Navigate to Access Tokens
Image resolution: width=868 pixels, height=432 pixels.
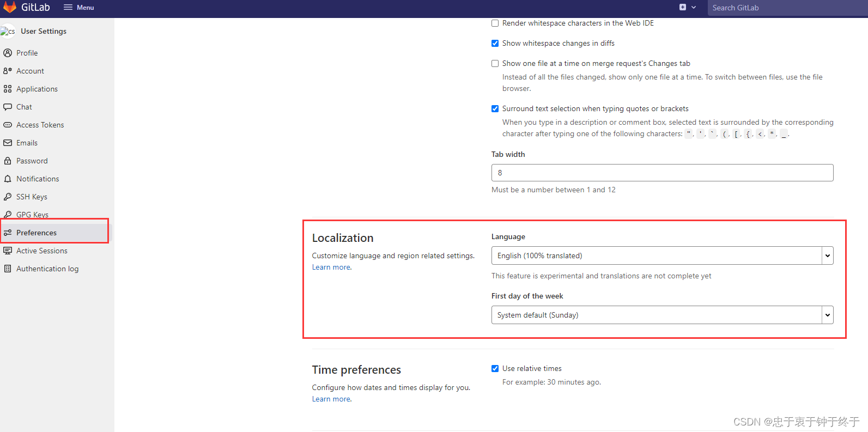click(40, 125)
